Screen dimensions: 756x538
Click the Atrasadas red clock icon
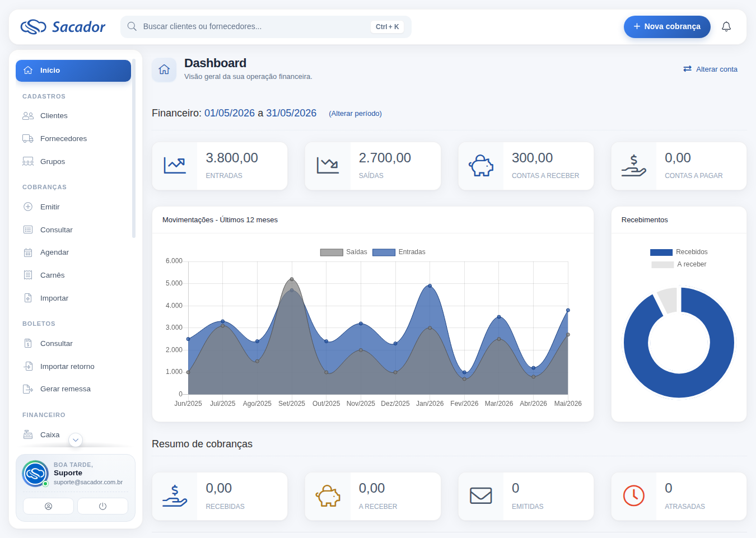(634, 496)
